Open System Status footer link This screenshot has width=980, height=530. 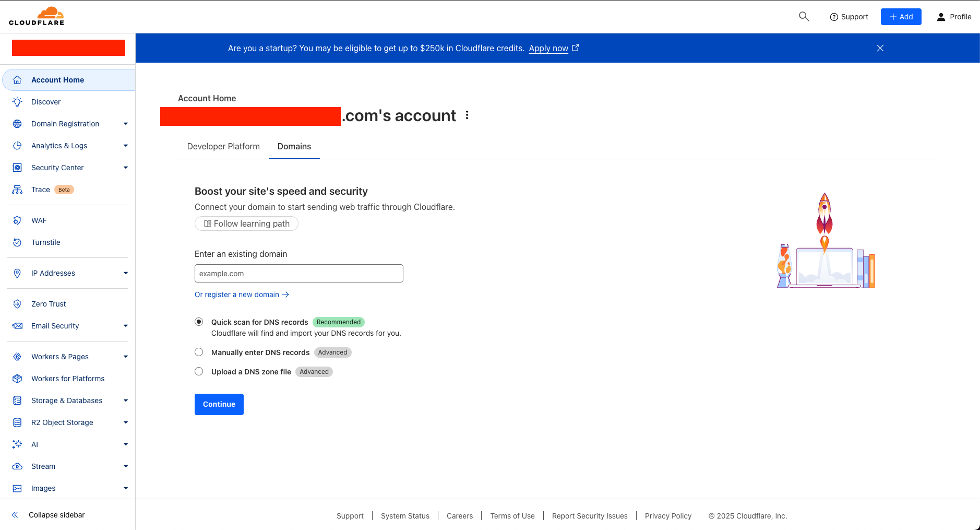pyautogui.click(x=405, y=516)
